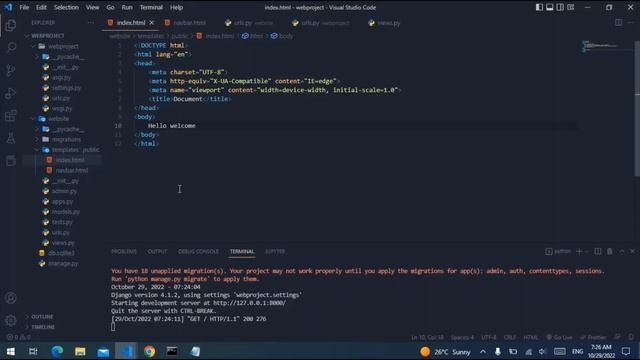The width and height of the screenshot is (640, 360).
Task: Open Task View on taskbar
Action: click(33, 351)
